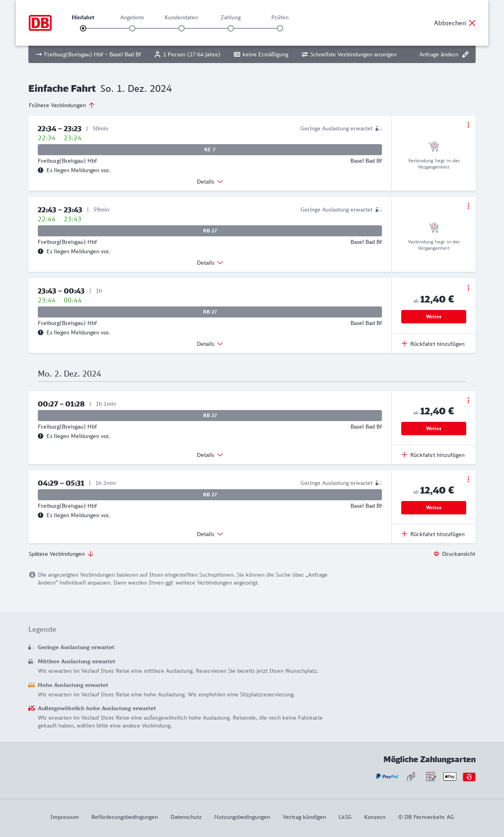Viewport: 504px width, 837px height.
Task: Click the PayPal payment icon
Action: click(x=387, y=777)
